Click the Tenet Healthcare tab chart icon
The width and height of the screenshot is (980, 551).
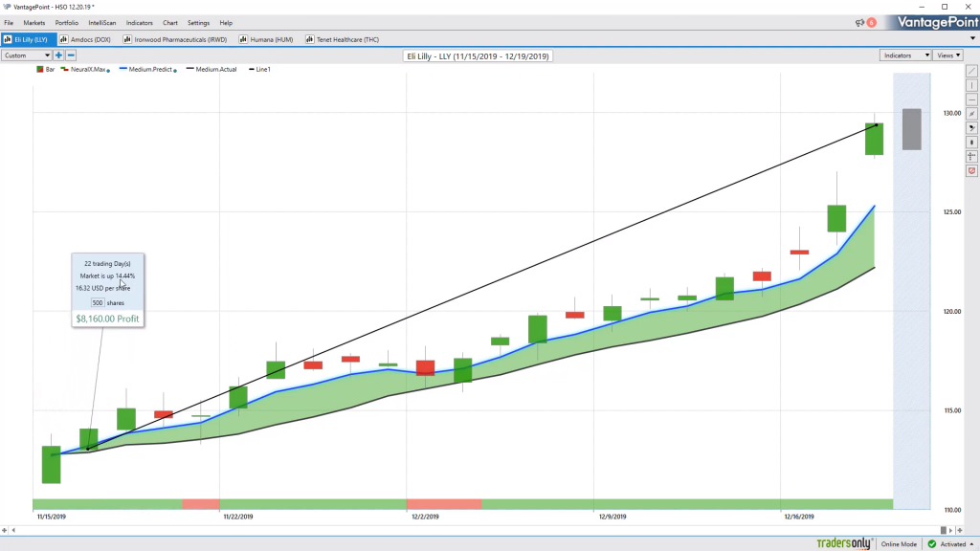[x=309, y=39]
